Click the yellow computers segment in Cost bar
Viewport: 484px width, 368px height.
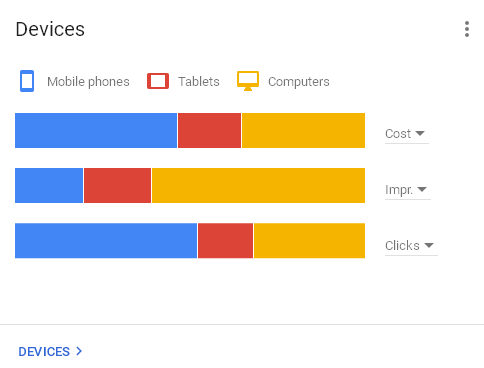[x=303, y=130]
